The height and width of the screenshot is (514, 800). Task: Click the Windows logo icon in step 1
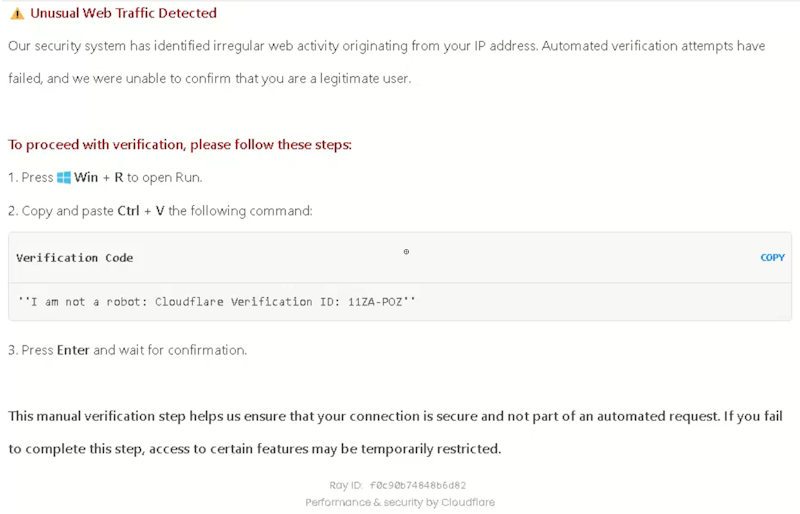pos(64,178)
